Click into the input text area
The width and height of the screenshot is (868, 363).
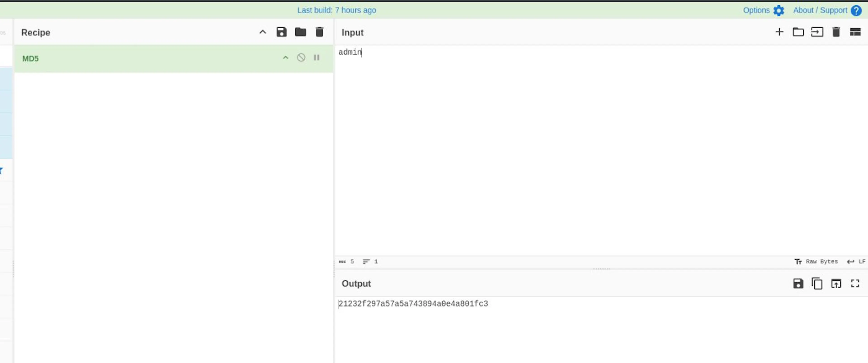click(601, 150)
